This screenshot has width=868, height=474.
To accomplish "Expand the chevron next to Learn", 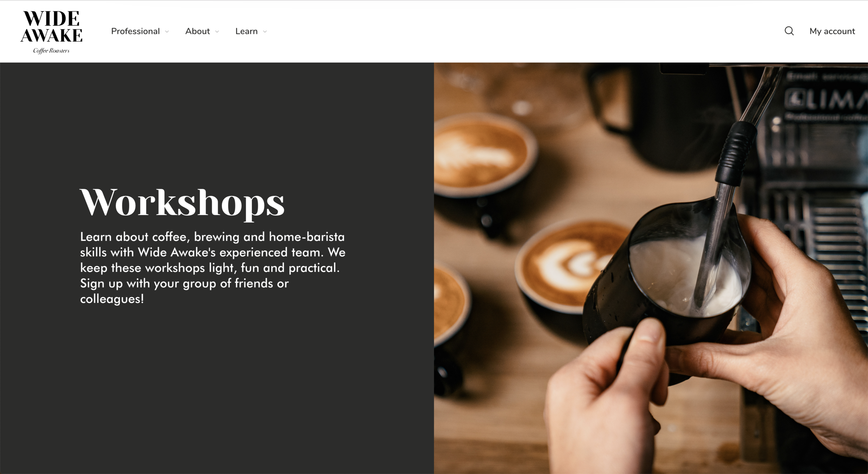I will coord(265,32).
